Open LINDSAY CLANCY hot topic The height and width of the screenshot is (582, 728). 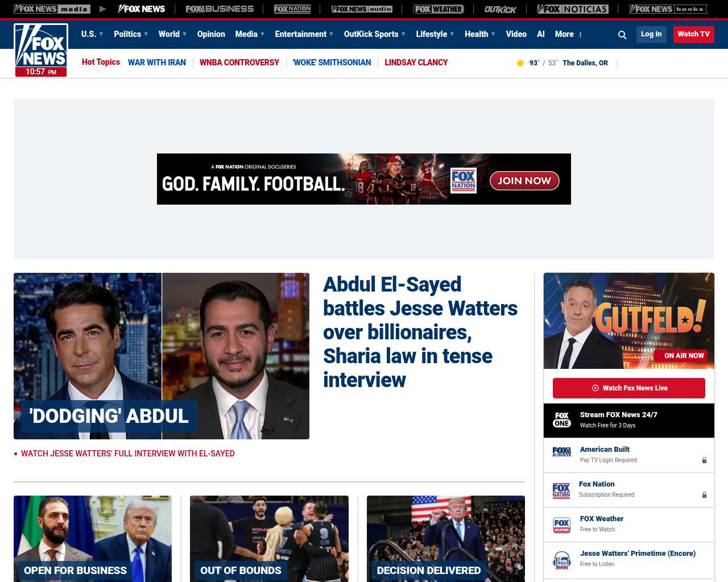416,63
